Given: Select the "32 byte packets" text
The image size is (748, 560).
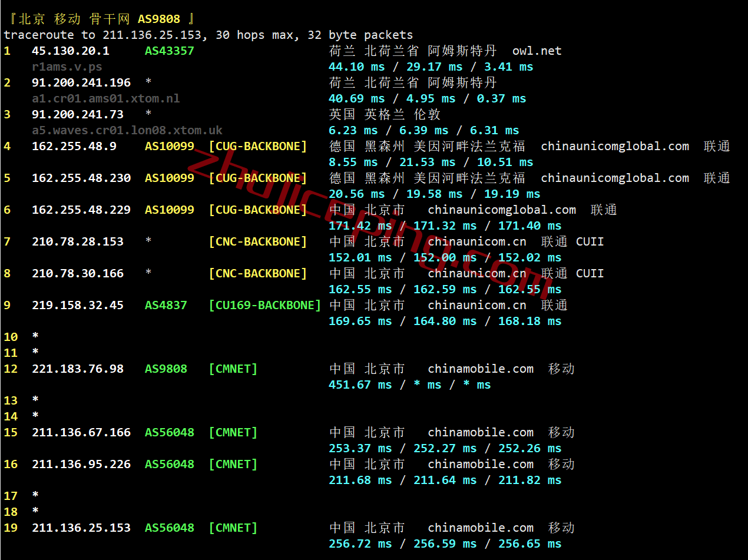Looking at the screenshot, I should click(360, 35).
